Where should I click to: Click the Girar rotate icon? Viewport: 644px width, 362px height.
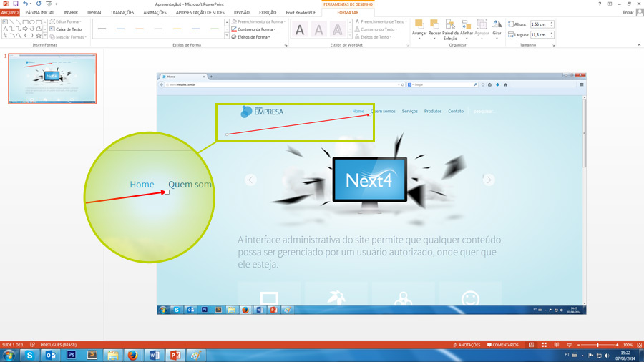497,29
